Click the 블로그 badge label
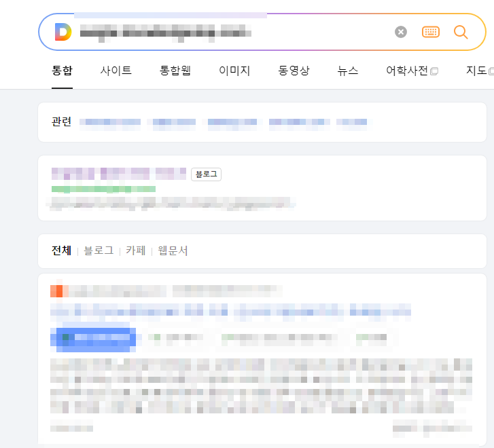This screenshot has height=448, width=494. click(x=207, y=174)
